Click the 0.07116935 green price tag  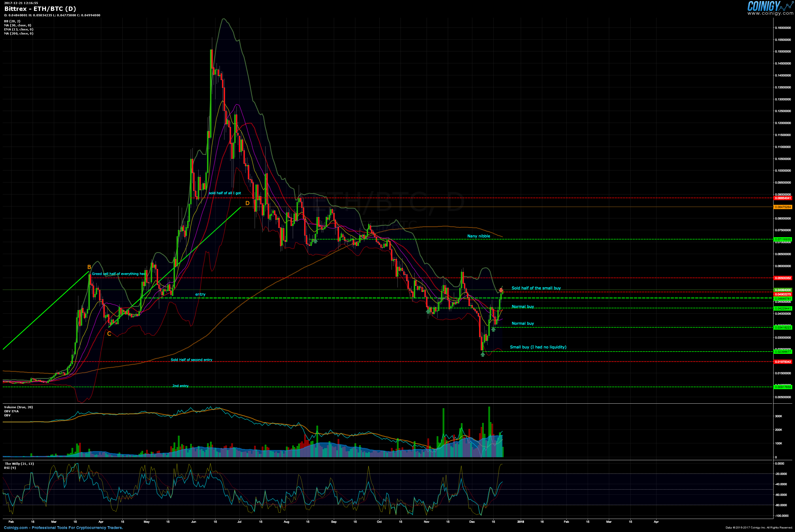tap(783, 240)
